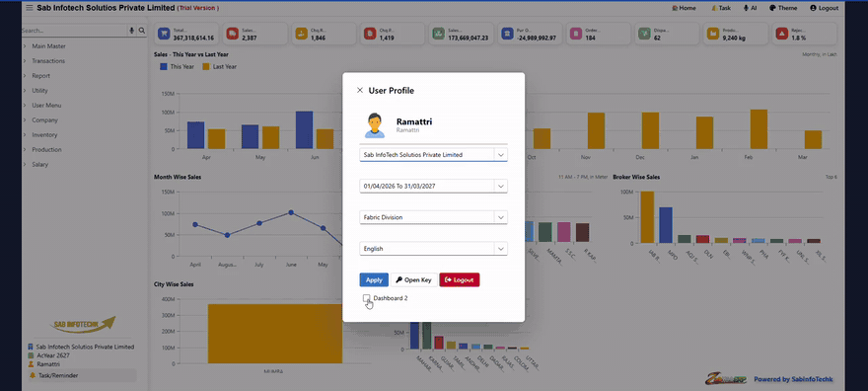
Task: Click the Pur Order bank icon tile
Action: [507, 34]
